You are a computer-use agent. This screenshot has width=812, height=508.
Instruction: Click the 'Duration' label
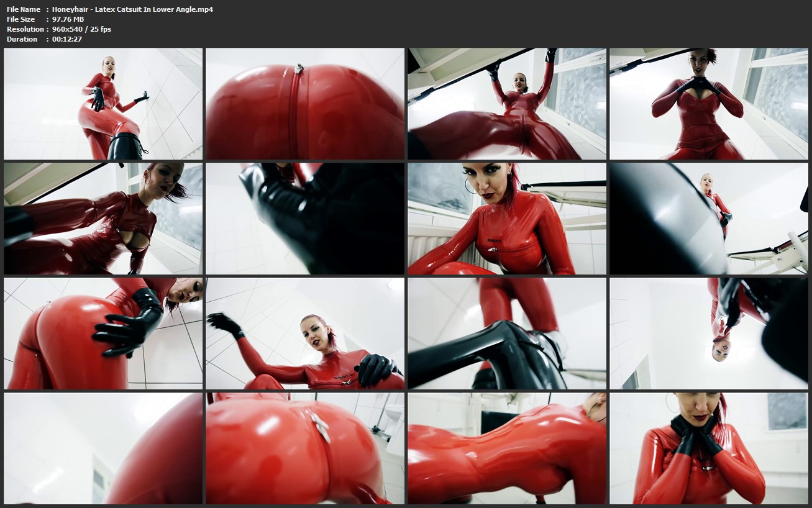pyautogui.click(x=22, y=39)
